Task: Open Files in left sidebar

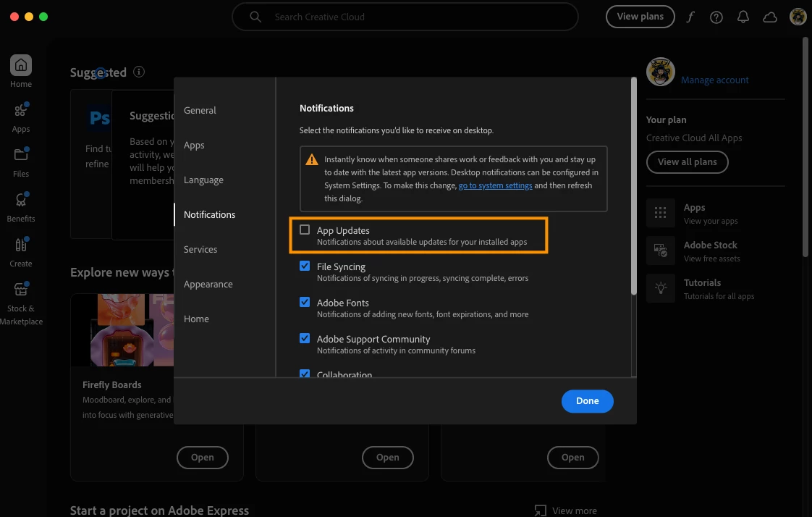Action: click(x=21, y=162)
